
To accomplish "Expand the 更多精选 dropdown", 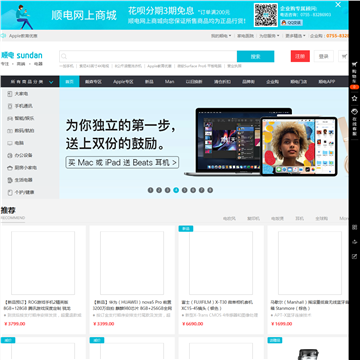I will coord(295,36).
